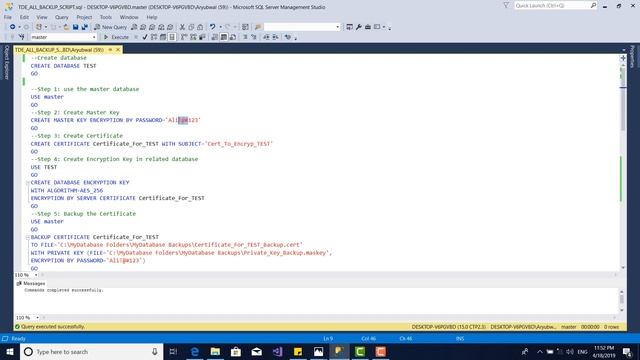Open the View menu
The width and height of the screenshot is (640, 360).
(42, 17)
